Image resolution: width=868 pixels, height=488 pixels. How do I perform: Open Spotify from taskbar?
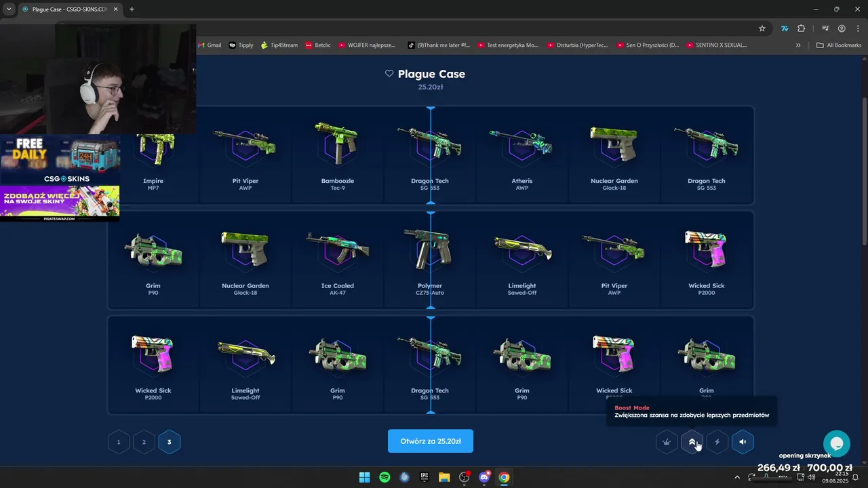(384, 477)
